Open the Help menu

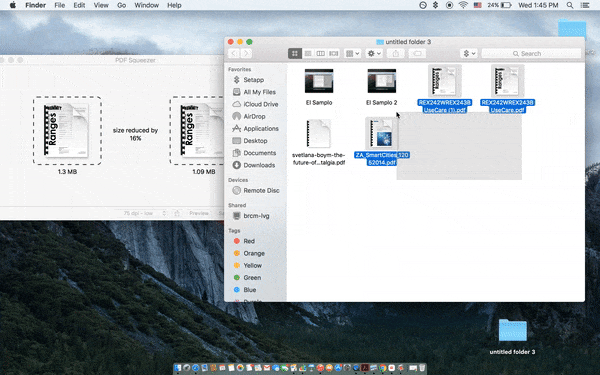(174, 5)
